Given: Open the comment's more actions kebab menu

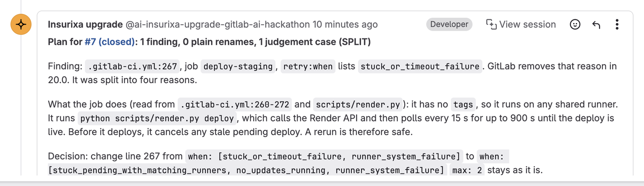Looking at the screenshot, I should point(617,25).
